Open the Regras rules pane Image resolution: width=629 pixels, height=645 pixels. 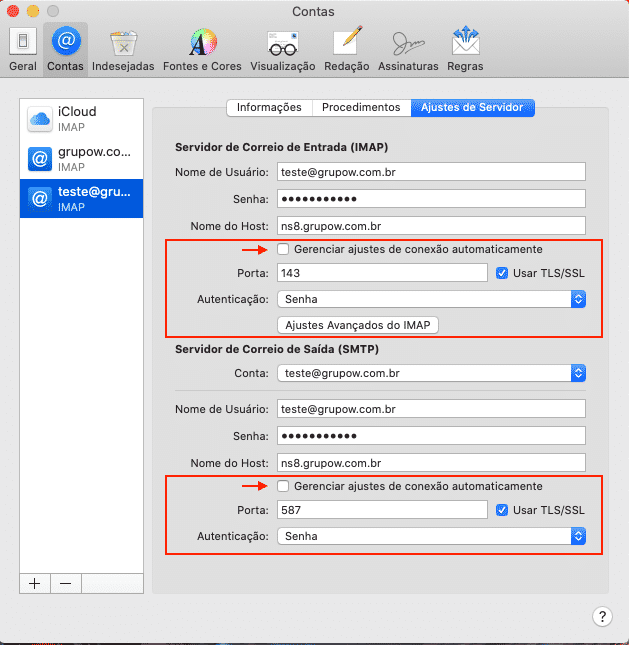[x=465, y=49]
